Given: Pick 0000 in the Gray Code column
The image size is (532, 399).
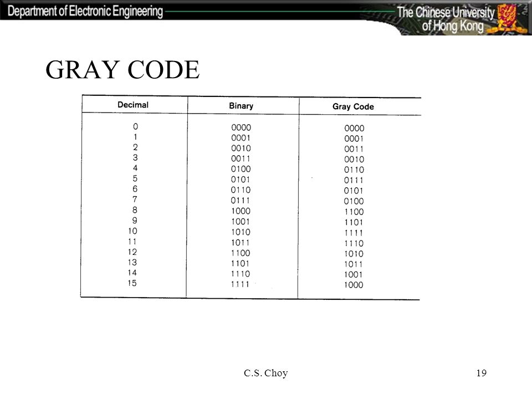Looking at the screenshot, I should point(354,128).
